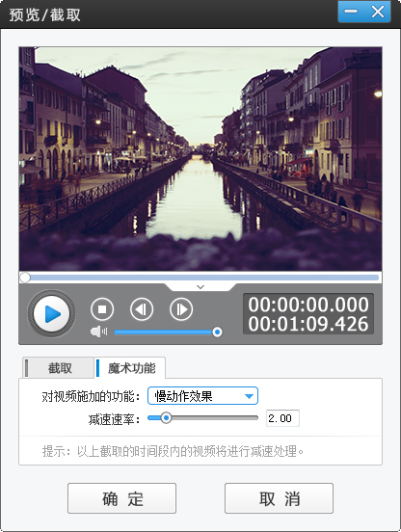Step forward one frame
This screenshot has height=532, width=401.
pyautogui.click(x=181, y=309)
